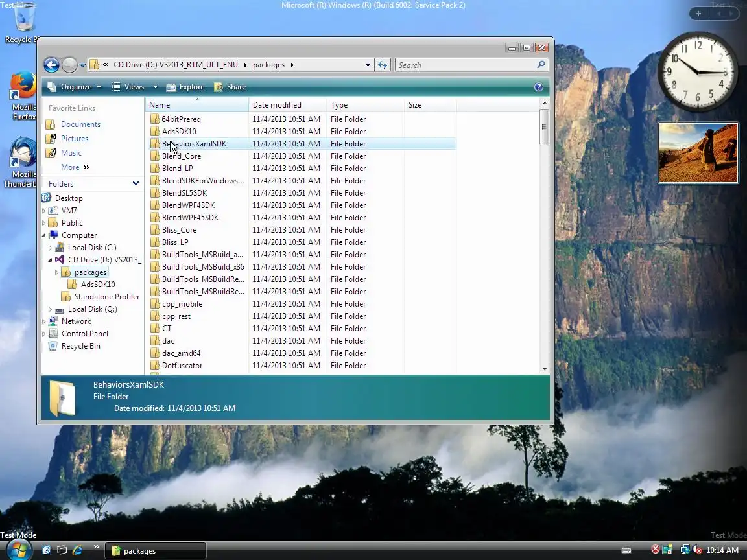Click More favorite links
The width and height of the screenshot is (747, 560).
coord(75,167)
